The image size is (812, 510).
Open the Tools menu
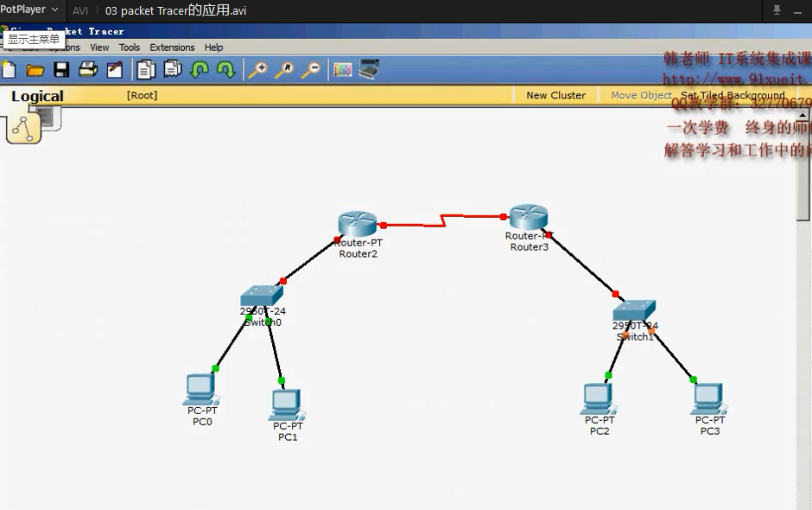(130, 48)
